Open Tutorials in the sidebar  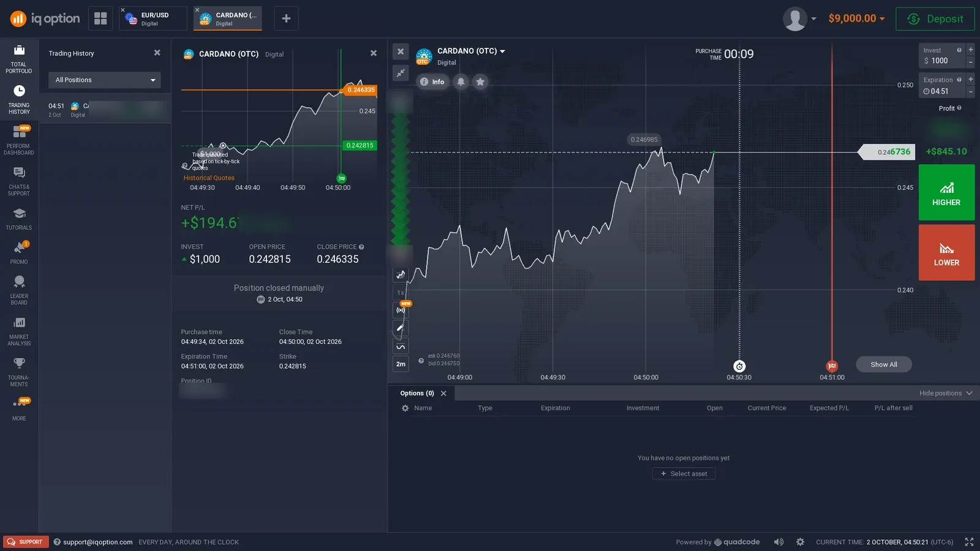tap(19, 219)
